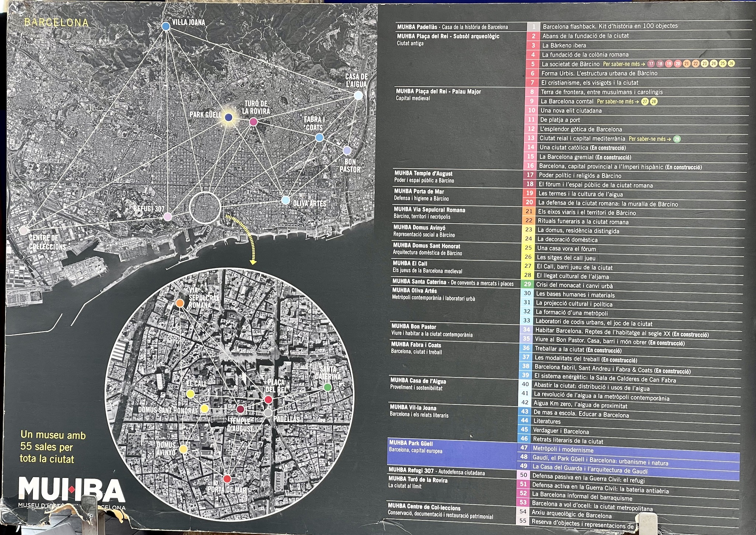The width and height of the screenshot is (756, 535).
Task: Click the Centre de Col·leccions map marker
Action: pyautogui.click(x=23, y=231)
